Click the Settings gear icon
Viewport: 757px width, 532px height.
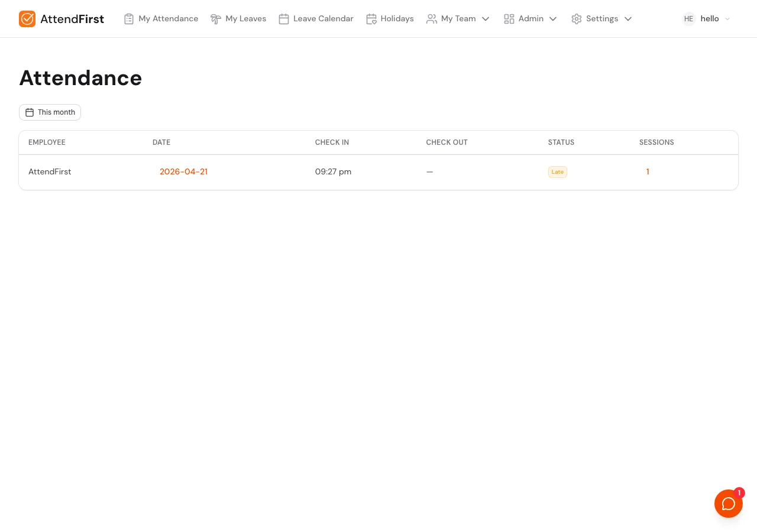(577, 19)
